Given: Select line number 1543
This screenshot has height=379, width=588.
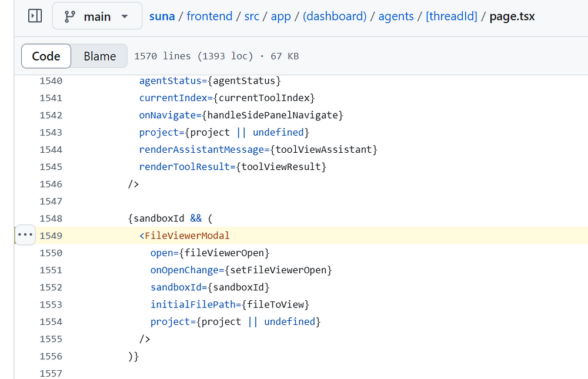Looking at the screenshot, I should pyautogui.click(x=51, y=133).
